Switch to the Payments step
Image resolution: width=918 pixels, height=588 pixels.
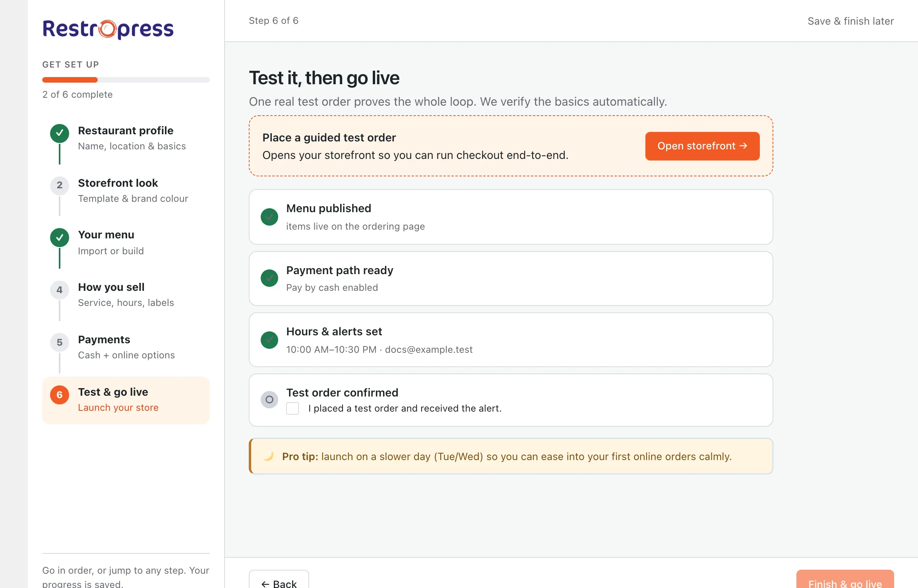pos(126,347)
